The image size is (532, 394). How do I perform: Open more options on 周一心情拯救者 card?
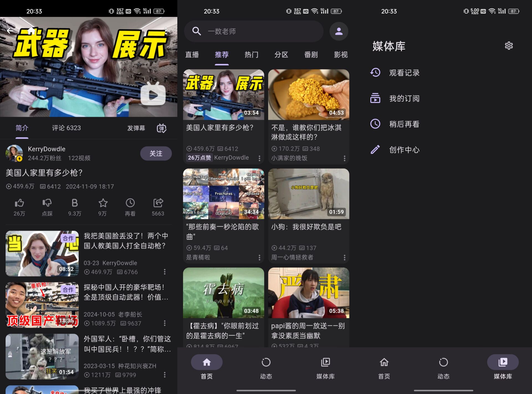coord(344,257)
